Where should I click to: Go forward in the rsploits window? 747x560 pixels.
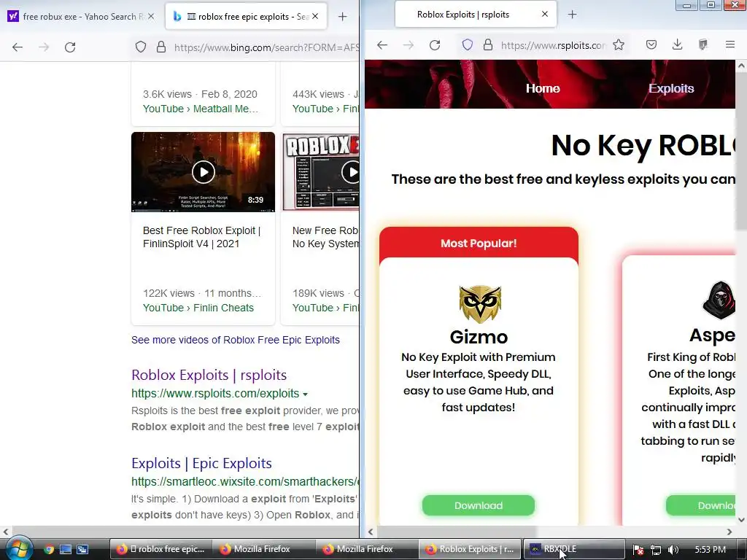[409, 45]
